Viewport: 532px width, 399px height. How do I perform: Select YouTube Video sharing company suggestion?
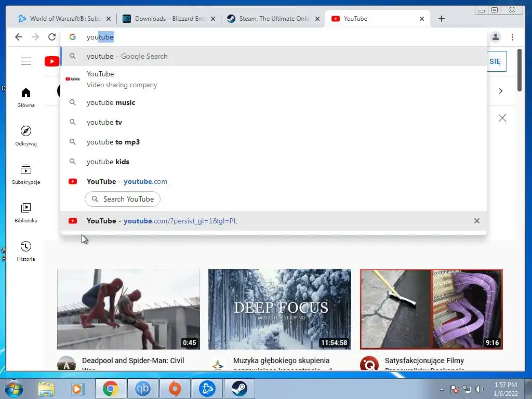(273, 79)
